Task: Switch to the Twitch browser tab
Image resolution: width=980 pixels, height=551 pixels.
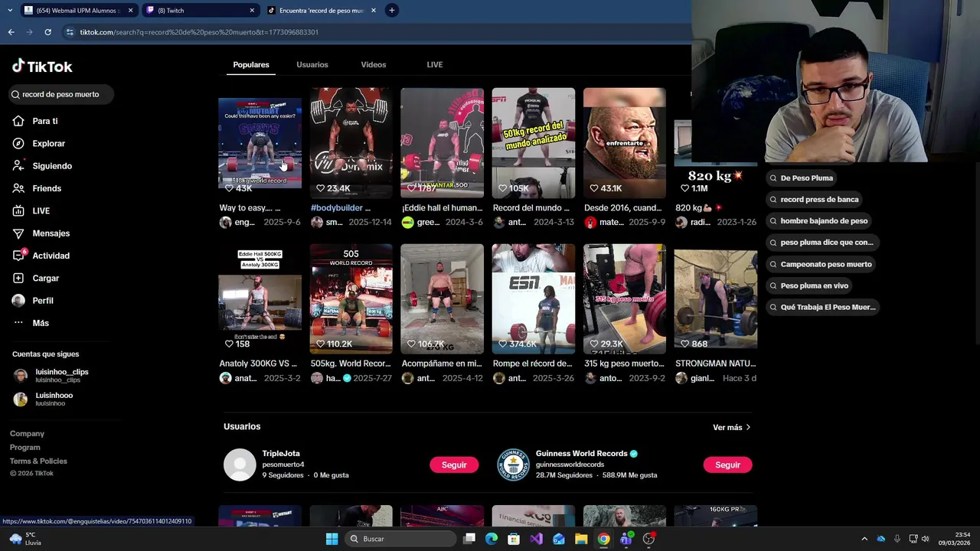Action: (x=201, y=11)
